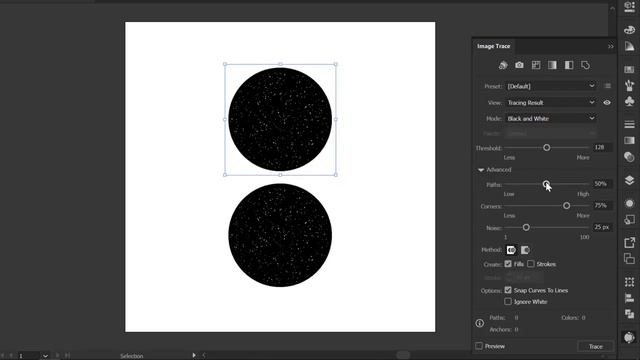The height and width of the screenshot is (360, 640).
Task: Click the Selection label in status bar
Action: coord(131,356)
